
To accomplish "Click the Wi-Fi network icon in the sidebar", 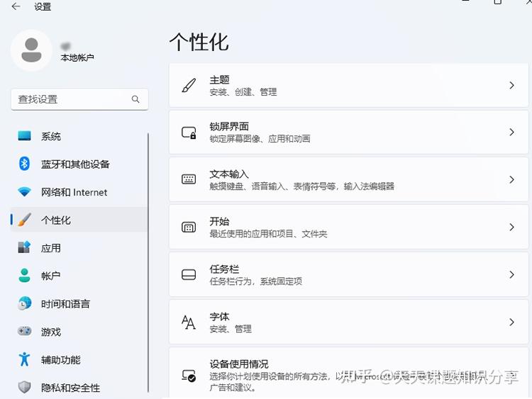I will tap(24, 192).
